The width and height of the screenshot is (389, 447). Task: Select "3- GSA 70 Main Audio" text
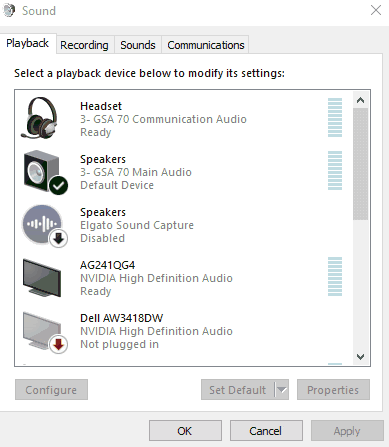136,172
